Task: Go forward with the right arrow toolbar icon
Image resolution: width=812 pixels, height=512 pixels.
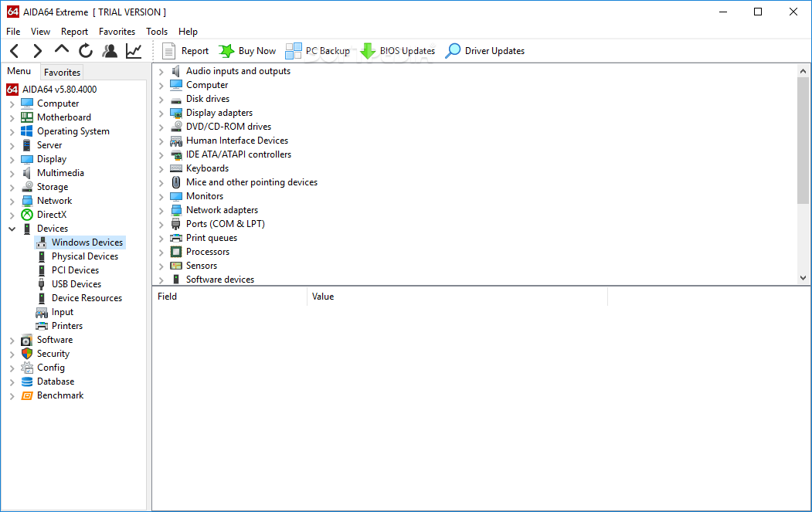Action: coord(37,51)
